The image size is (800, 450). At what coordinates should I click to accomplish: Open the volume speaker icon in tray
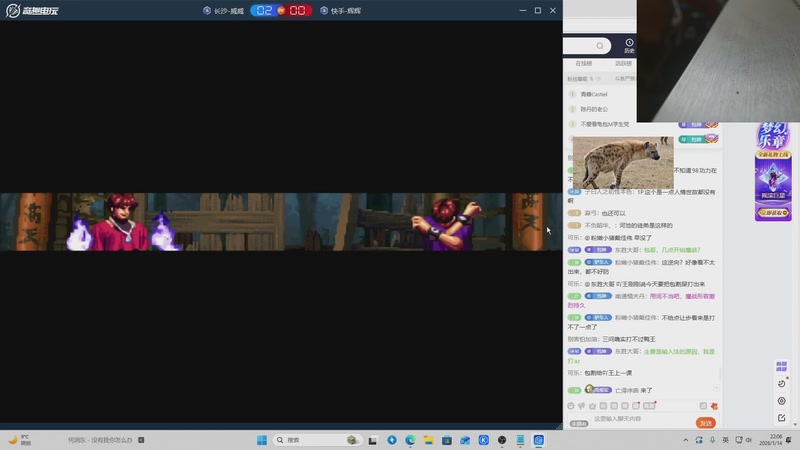tap(749, 440)
